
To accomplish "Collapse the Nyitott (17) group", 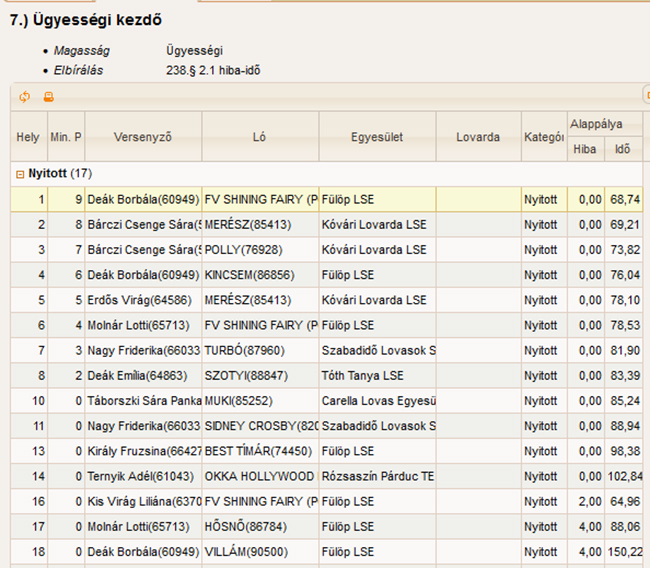I will pyautogui.click(x=20, y=173).
